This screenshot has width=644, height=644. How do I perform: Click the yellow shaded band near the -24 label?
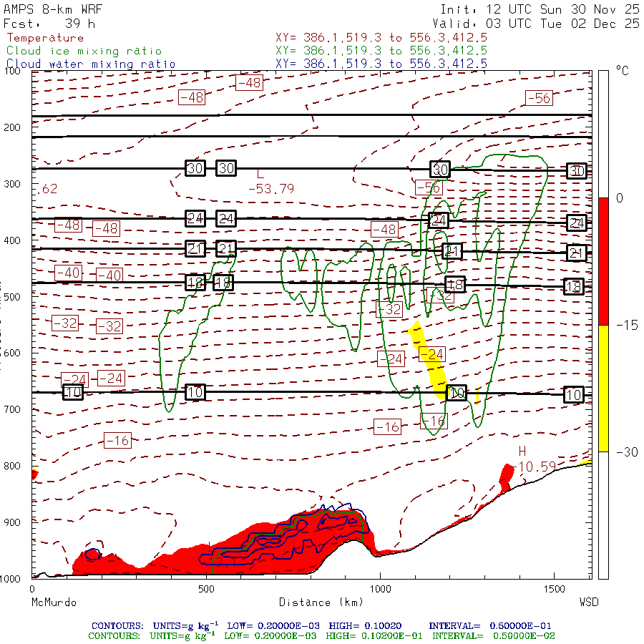[429, 361]
